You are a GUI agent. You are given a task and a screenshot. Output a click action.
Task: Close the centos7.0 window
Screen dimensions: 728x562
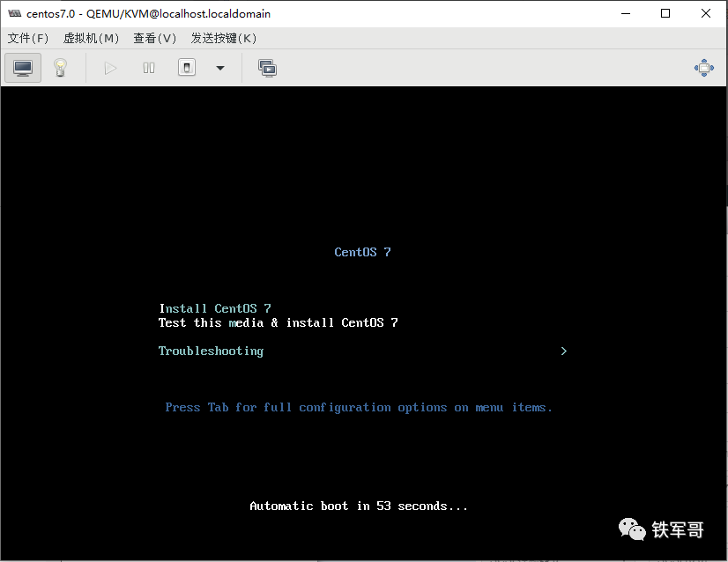coord(706,13)
